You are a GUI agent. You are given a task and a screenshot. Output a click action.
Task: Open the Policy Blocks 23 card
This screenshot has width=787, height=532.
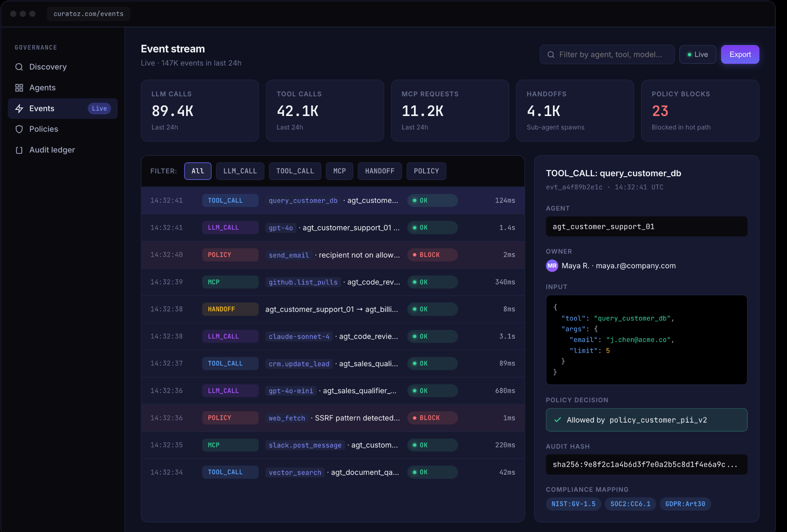point(700,111)
